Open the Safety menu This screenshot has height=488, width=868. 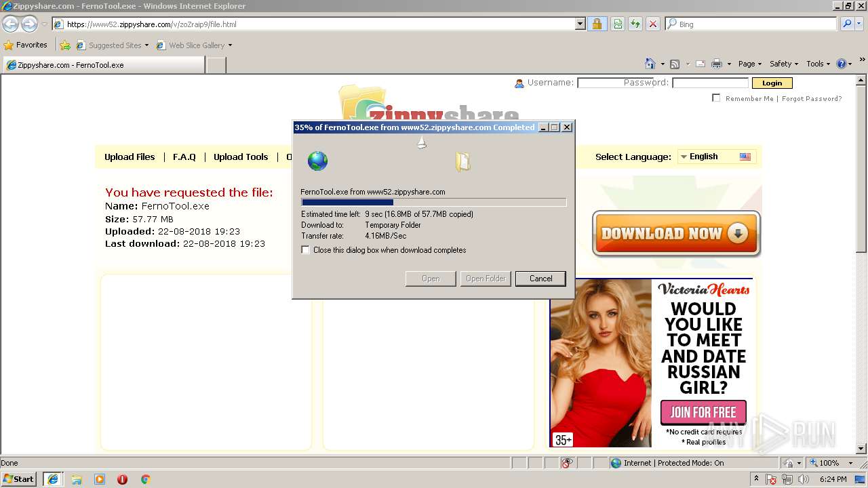(x=784, y=64)
